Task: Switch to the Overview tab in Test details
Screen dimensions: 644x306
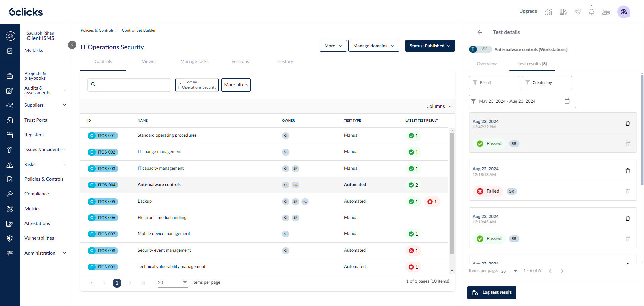Action: (x=486, y=64)
